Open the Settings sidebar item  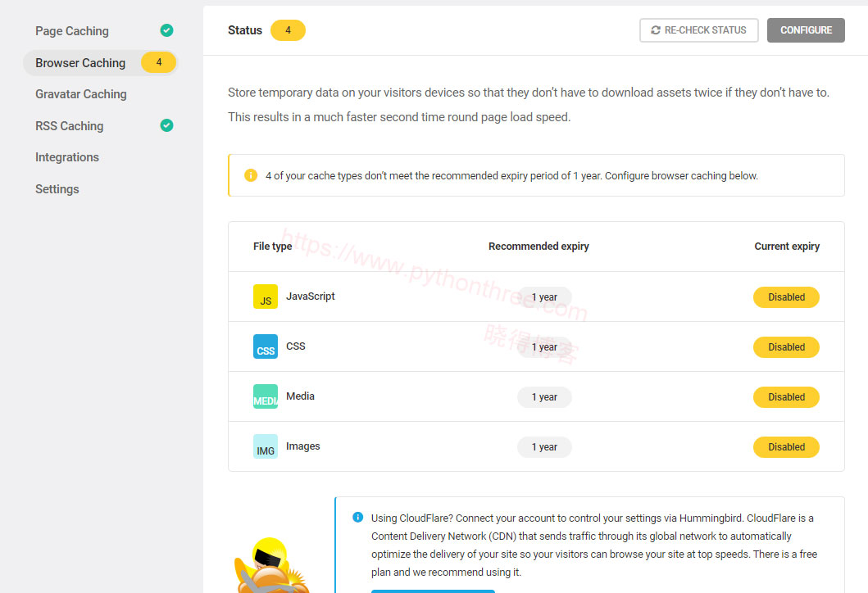pyautogui.click(x=57, y=188)
